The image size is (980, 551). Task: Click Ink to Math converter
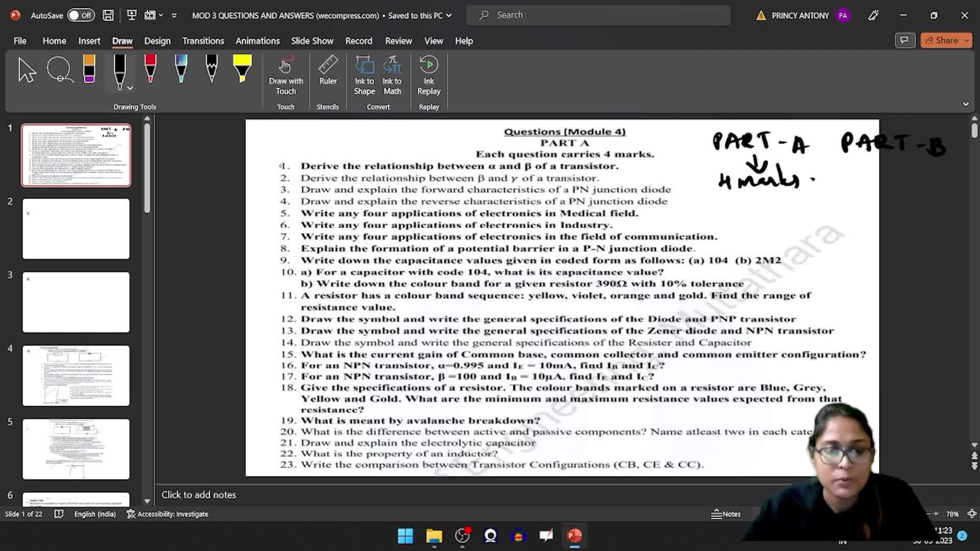coord(392,76)
